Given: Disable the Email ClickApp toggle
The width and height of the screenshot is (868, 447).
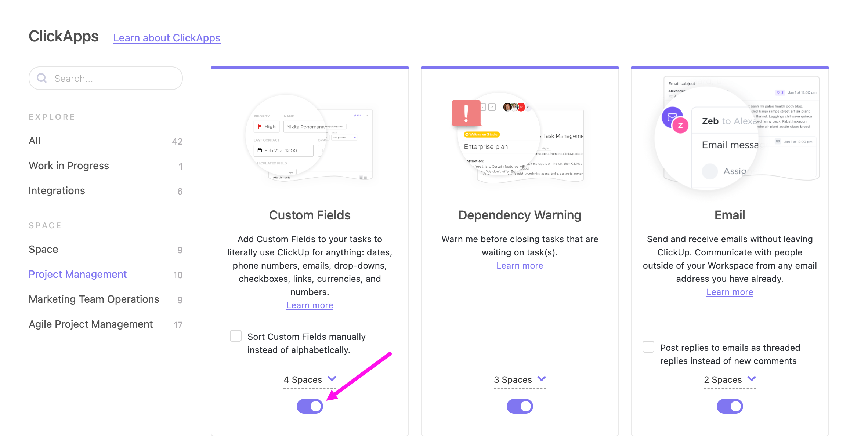Looking at the screenshot, I should [730, 406].
